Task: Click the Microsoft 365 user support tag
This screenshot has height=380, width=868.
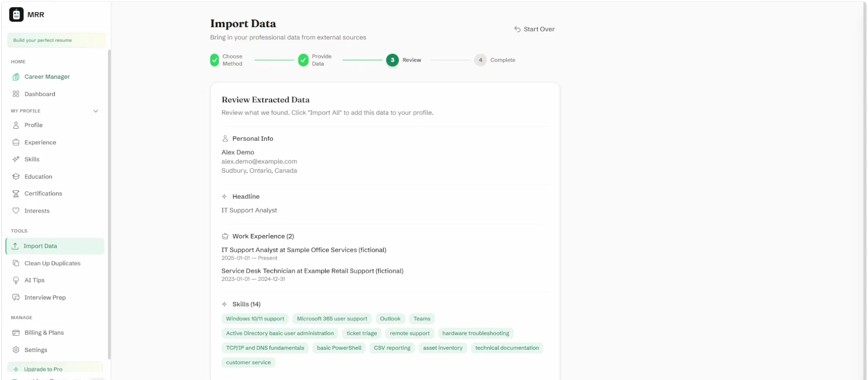Action: tap(332, 319)
